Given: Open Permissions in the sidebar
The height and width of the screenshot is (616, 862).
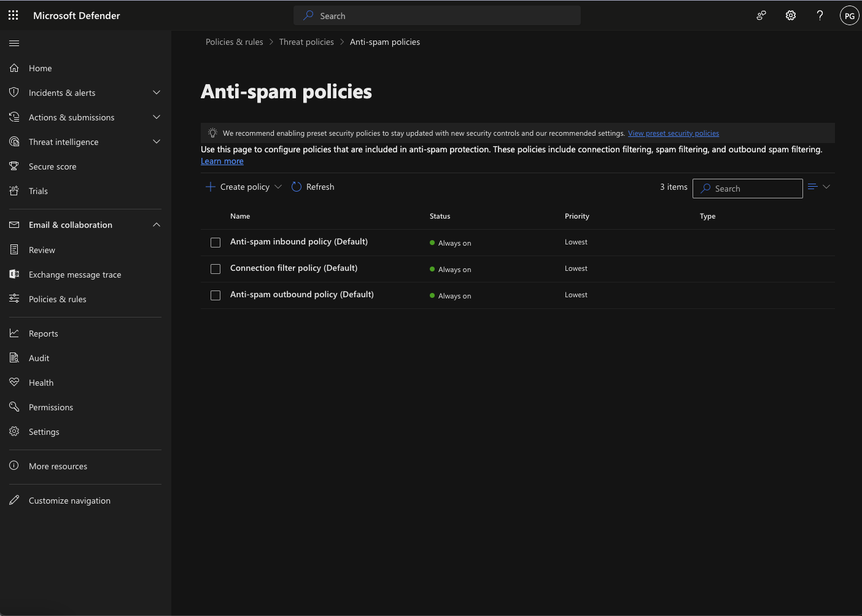Looking at the screenshot, I should point(51,407).
